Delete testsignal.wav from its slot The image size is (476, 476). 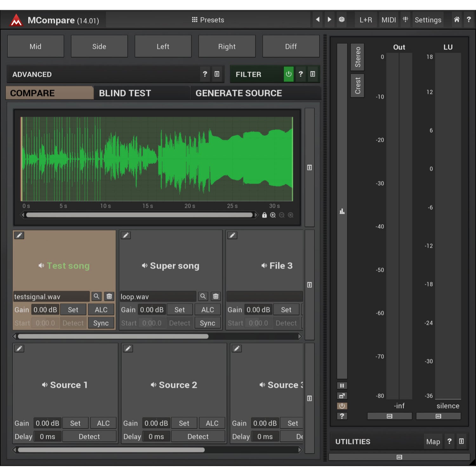click(x=109, y=296)
